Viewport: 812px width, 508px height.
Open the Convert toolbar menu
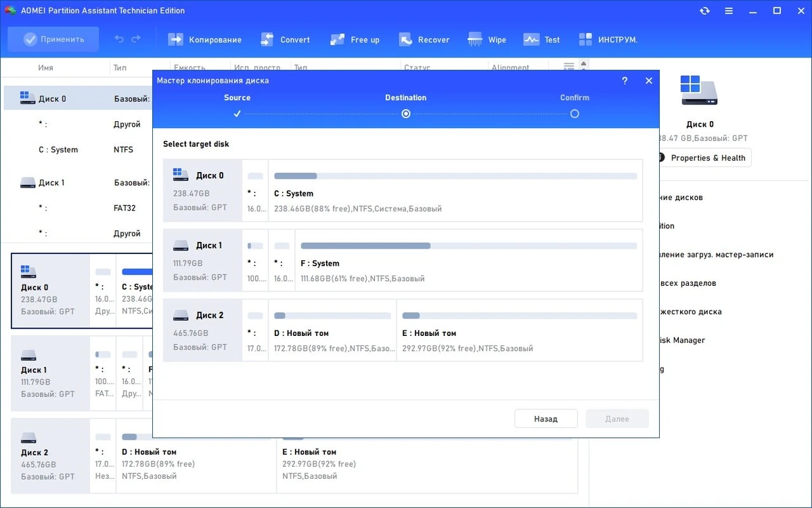[x=285, y=40]
